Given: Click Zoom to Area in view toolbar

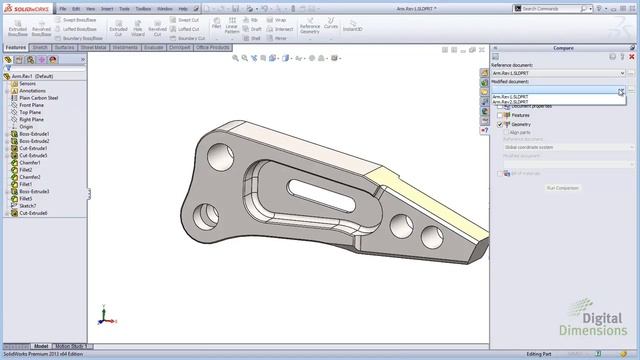Looking at the screenshot, I should (x=244, y=58).
